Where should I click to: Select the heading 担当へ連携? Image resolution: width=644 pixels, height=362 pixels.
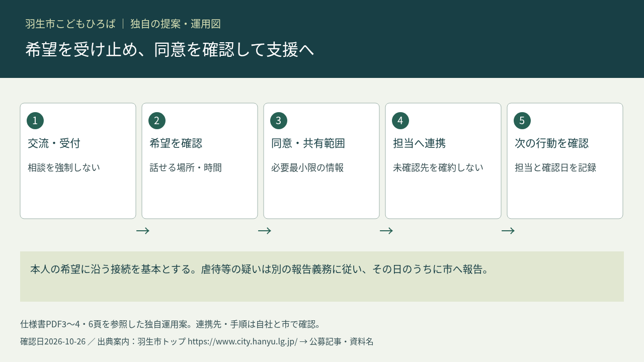[x=419, y=143]
